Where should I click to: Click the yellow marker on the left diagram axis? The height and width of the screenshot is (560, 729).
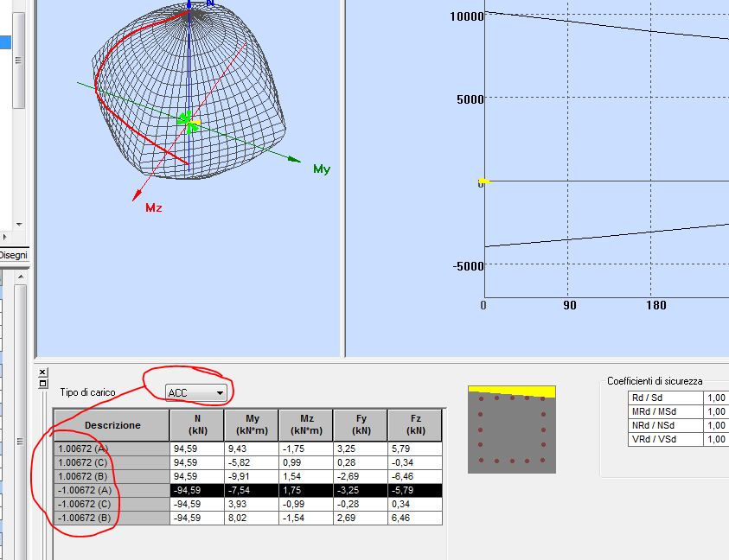(x=482, y=181)
